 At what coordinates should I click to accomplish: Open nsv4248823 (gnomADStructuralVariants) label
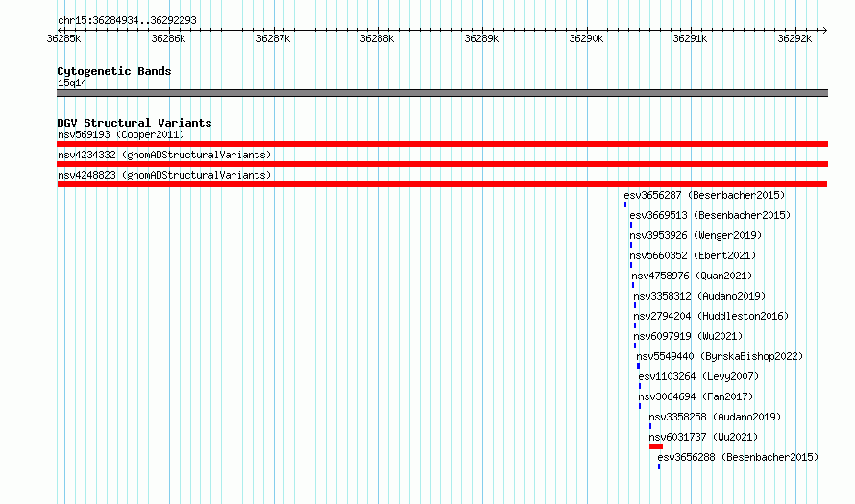pos(164,175)
